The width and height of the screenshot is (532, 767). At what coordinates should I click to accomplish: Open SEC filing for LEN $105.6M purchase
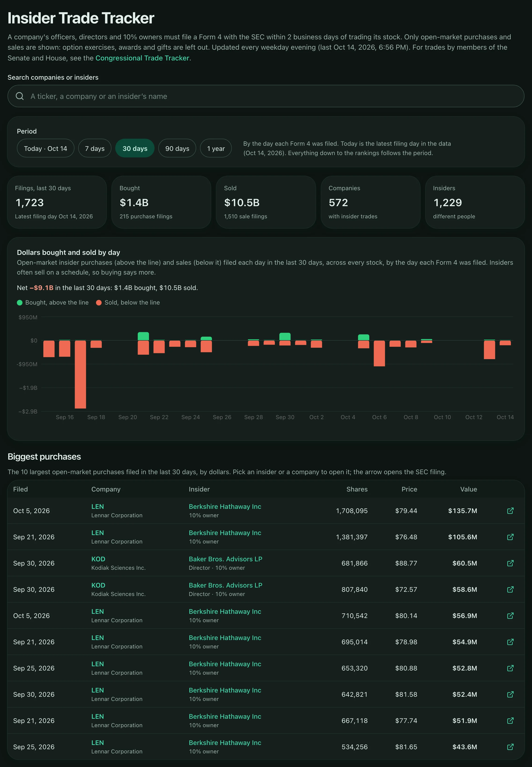point(510,537)
